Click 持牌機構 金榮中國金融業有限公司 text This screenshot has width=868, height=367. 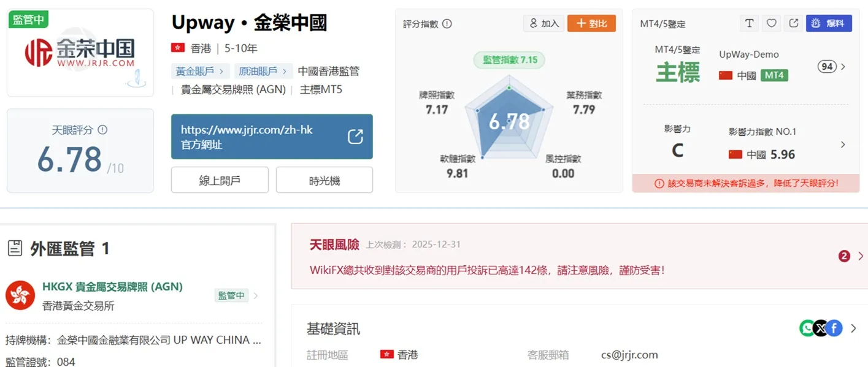(x=159, y=340)
